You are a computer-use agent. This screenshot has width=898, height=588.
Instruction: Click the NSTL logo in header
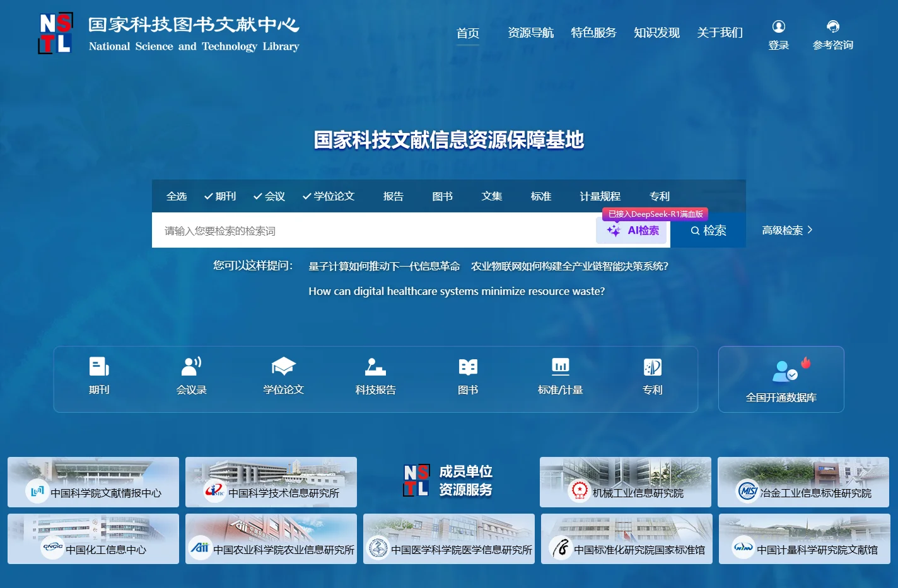tap(55, 33)
